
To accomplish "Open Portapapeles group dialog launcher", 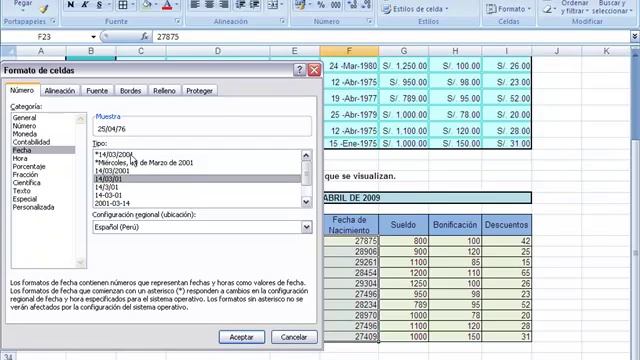I will tap(53, 21).
